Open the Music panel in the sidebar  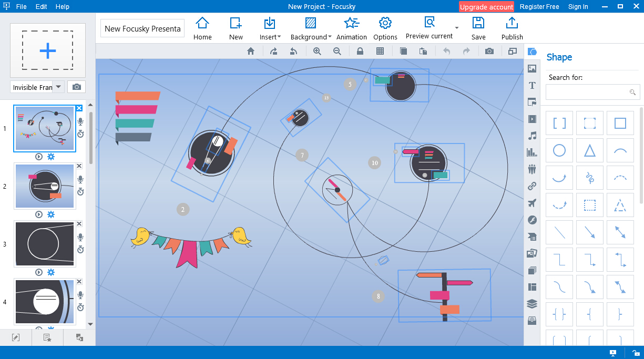(x=532, y=136)
